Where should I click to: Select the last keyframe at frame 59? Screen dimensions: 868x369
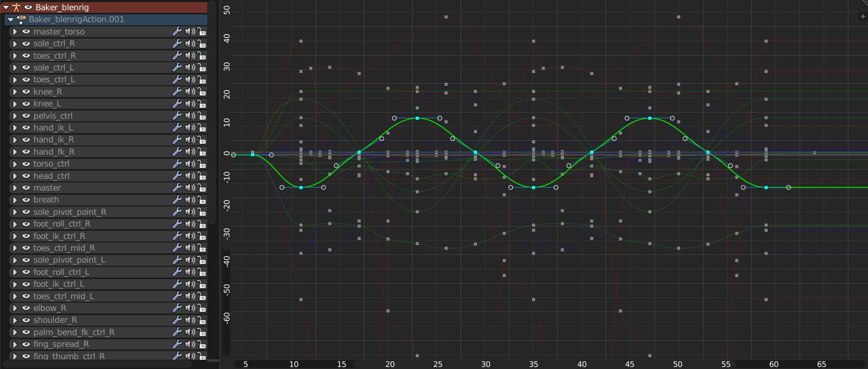click(x=766, y=188)
